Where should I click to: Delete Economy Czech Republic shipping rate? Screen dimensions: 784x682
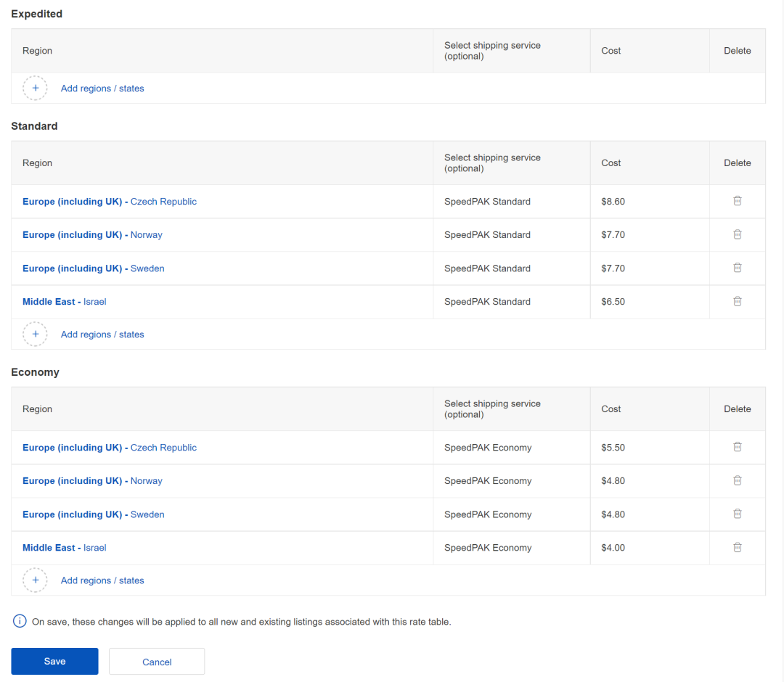[x=737, y=447]
